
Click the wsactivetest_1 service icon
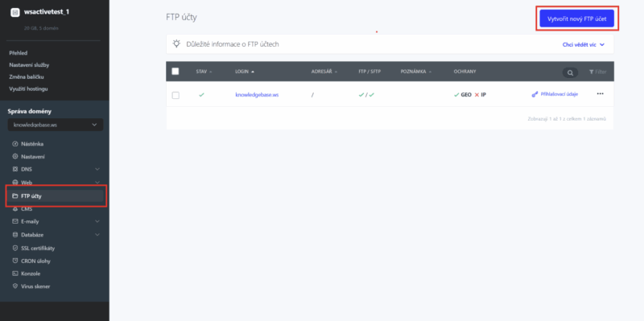[x=14, y=12]
